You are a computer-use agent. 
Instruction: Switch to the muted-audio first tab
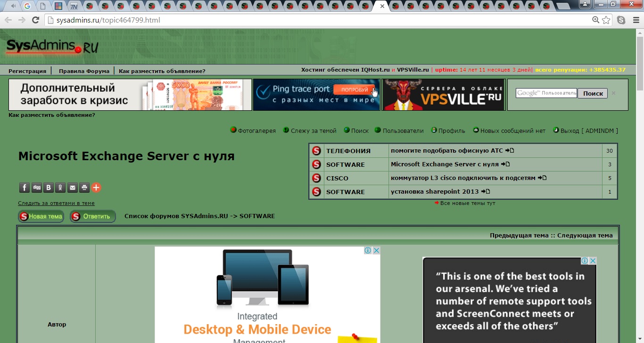pyautogui.click(x=13, y=6)
